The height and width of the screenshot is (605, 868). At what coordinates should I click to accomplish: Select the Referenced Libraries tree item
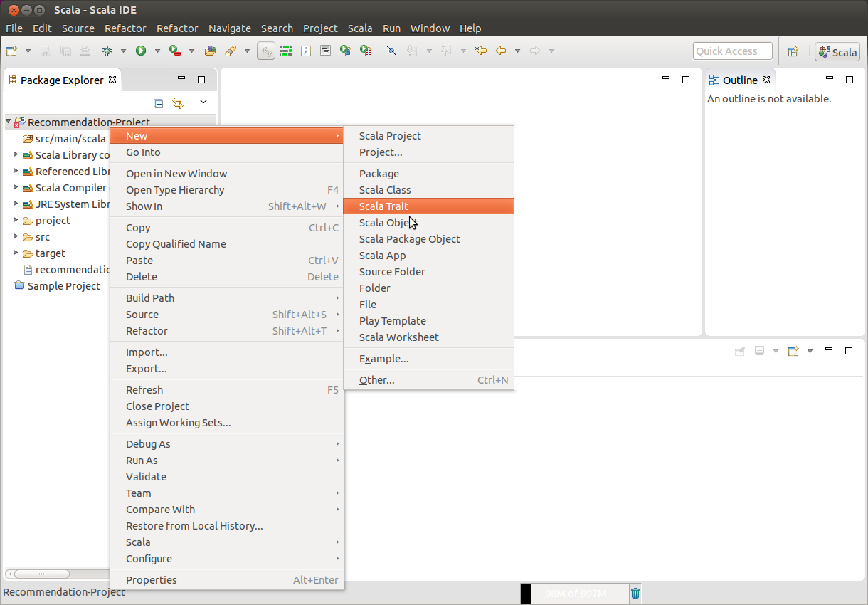click(65, 171)
